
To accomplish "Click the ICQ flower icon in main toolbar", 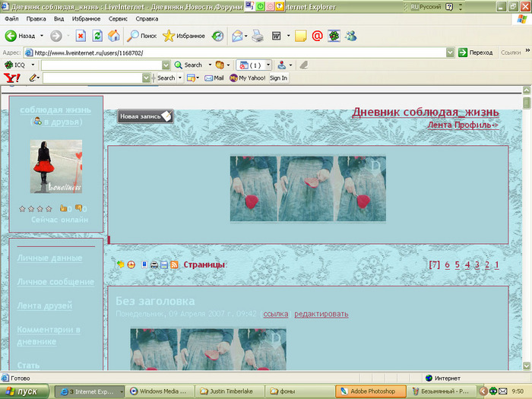I will click(x=334, y=36).
